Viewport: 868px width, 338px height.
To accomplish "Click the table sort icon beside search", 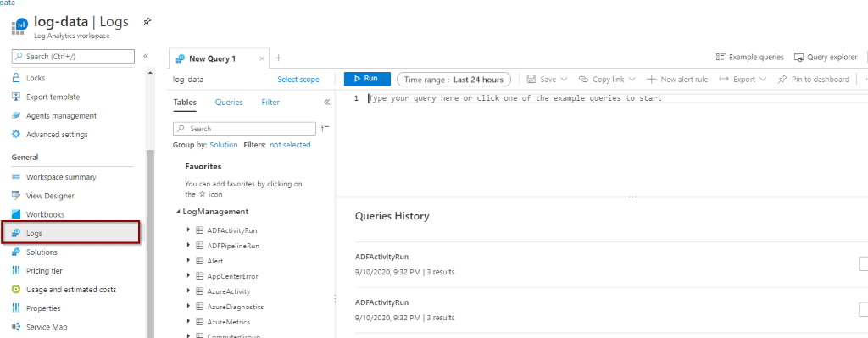I will coord(325,129).
